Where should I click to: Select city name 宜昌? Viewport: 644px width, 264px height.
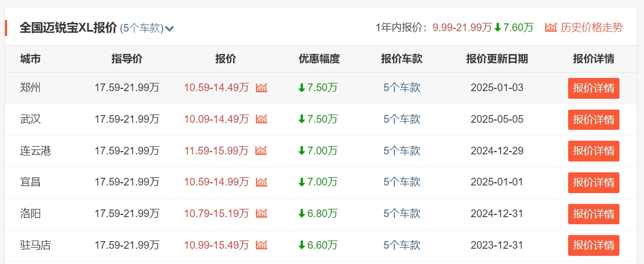[31, 182]
